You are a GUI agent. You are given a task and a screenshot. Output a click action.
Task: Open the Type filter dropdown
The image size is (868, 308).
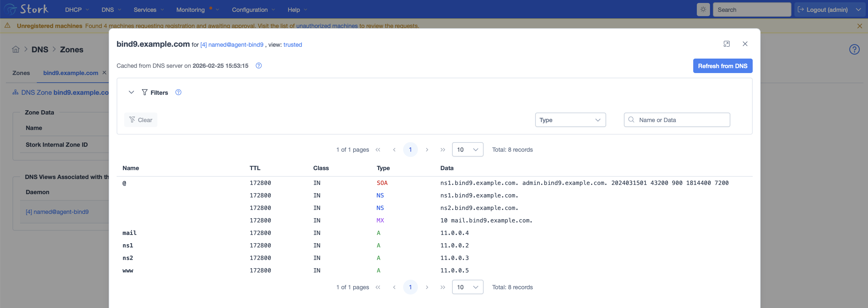[x=570, y=120]
